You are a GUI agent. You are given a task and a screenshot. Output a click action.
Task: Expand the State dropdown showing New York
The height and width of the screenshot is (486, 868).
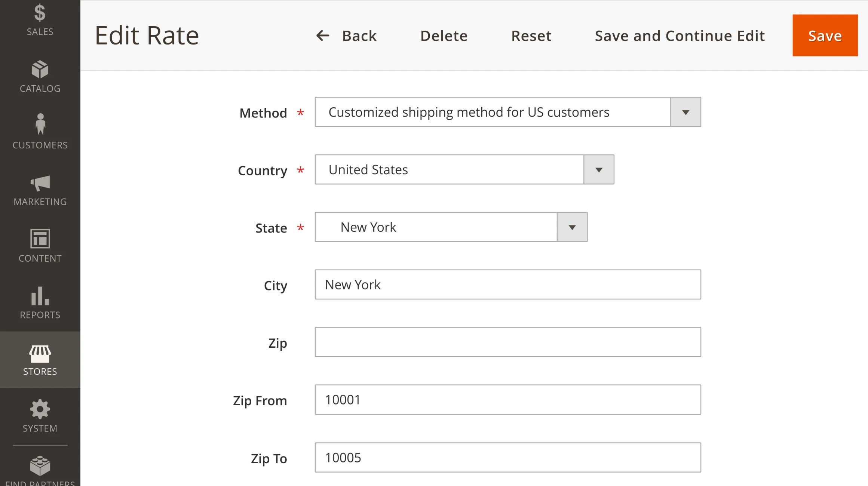point(571,227)
